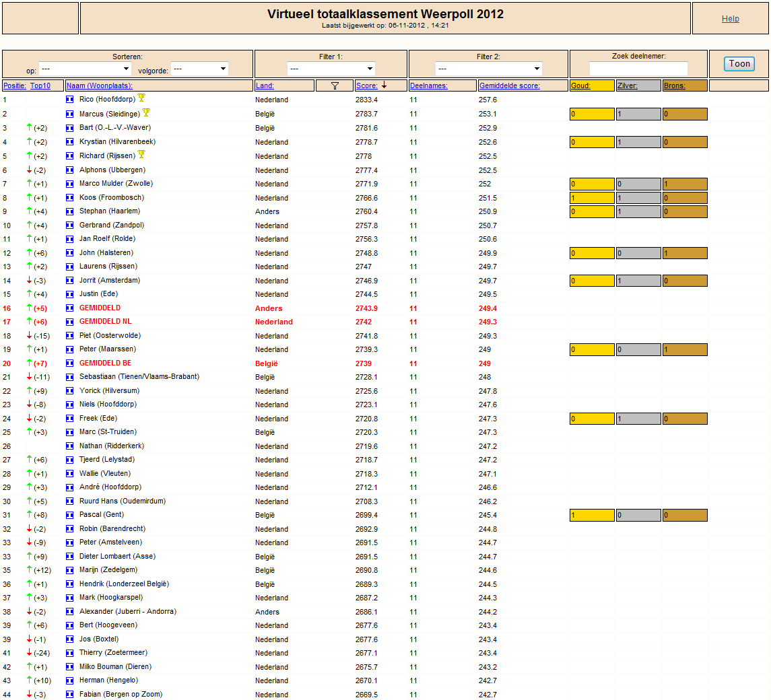Click the silver medal cell for Marcus (Sleidinge)
The width and height of the screenshot is (771, 700).
coord(638,114)
